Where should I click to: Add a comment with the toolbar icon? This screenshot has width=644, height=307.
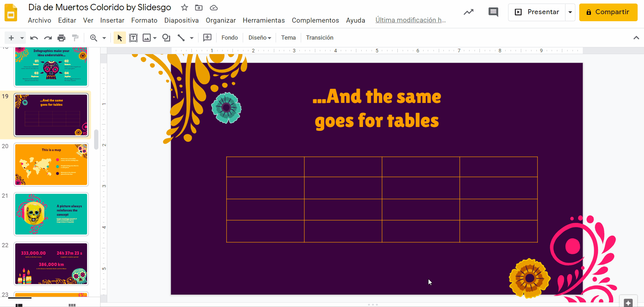[x=207, y=37]
